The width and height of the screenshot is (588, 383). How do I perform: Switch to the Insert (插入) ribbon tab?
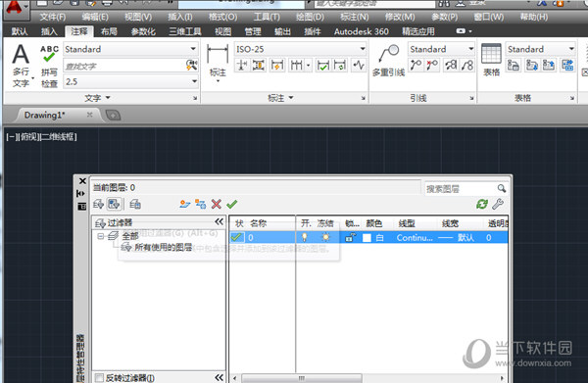click(49, 31)
